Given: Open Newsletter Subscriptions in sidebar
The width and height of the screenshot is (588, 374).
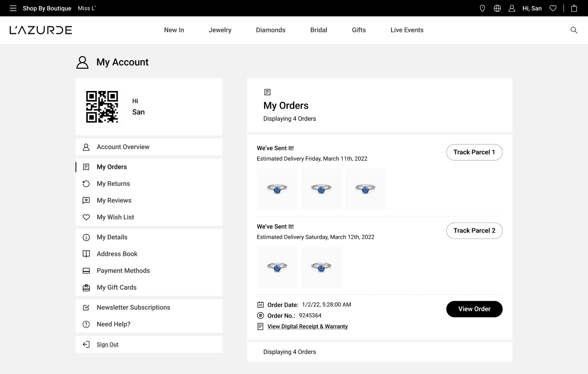Looking at the screenshot, I should click(x=133, y=307).
